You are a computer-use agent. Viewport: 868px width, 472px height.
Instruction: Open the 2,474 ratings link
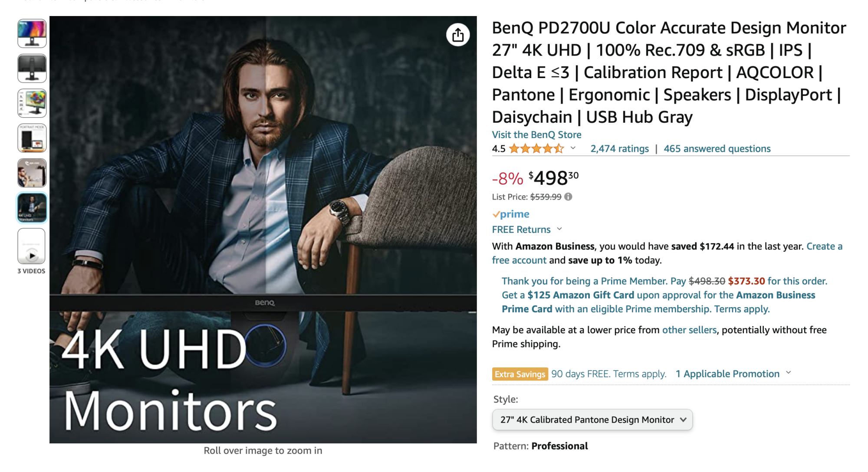pos(619,149)
